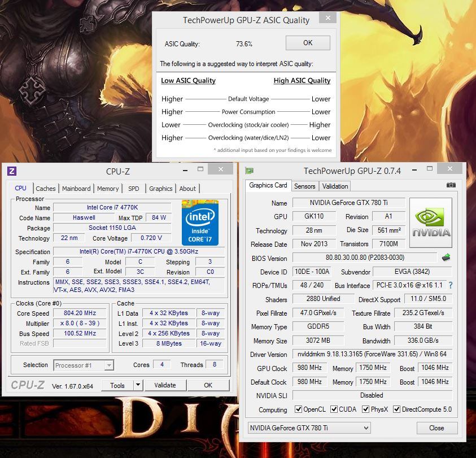Click the Multiplier value x 8.0 ( 8 - 39 )
This screenshot has width=476, height=458.
point(80,323)
